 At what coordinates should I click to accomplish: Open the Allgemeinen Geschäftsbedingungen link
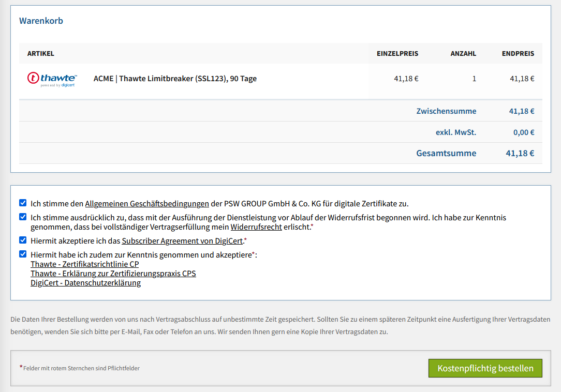(147, 204)
